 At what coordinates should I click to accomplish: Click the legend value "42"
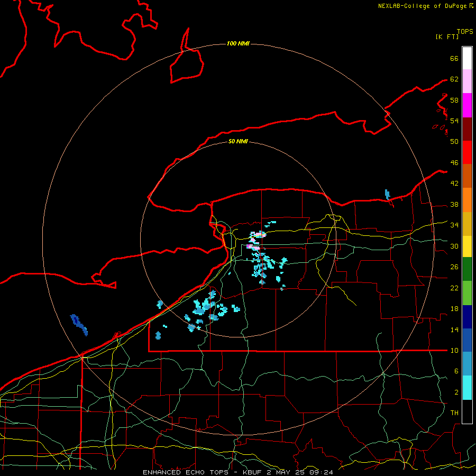coord(454,184)
